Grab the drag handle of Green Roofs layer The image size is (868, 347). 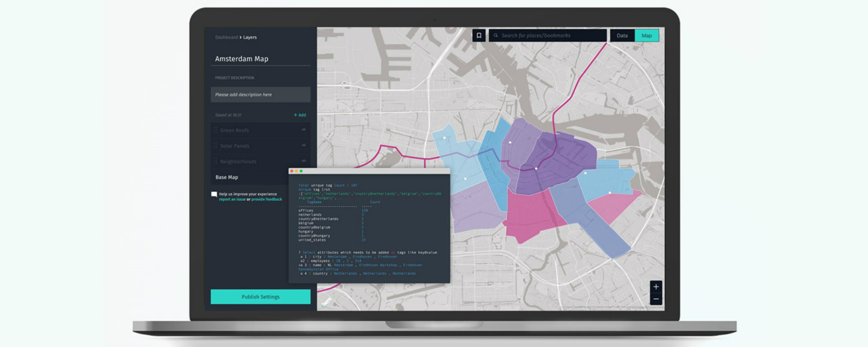[x=215, y=130]
